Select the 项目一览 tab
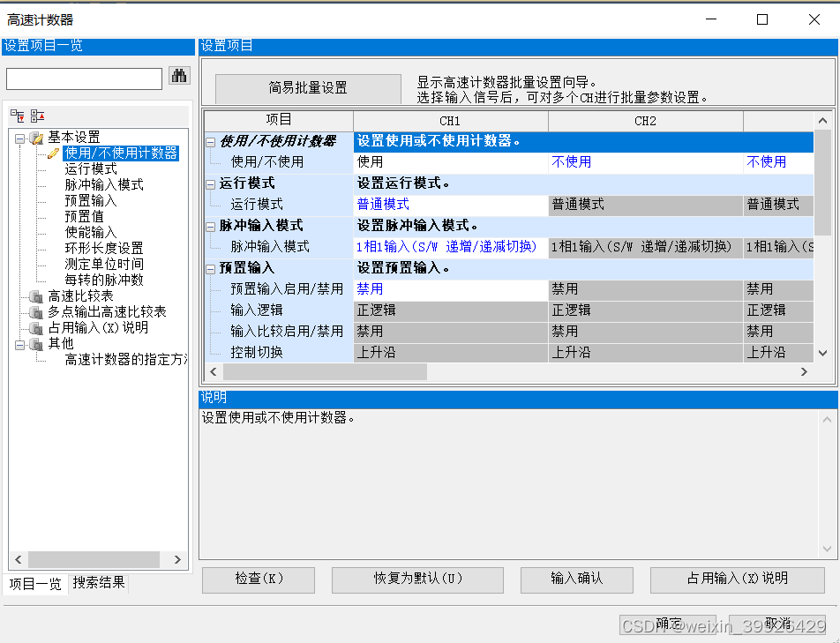 [x=35, y=583]
